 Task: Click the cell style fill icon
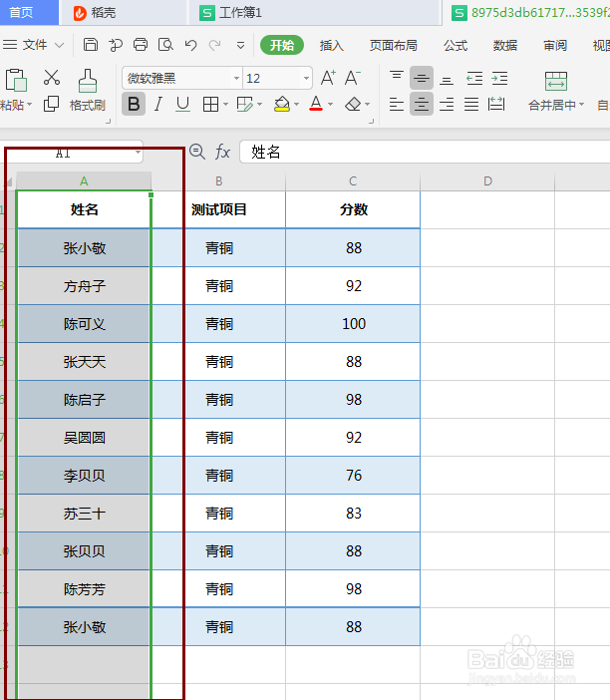click(x=244, y=105)
